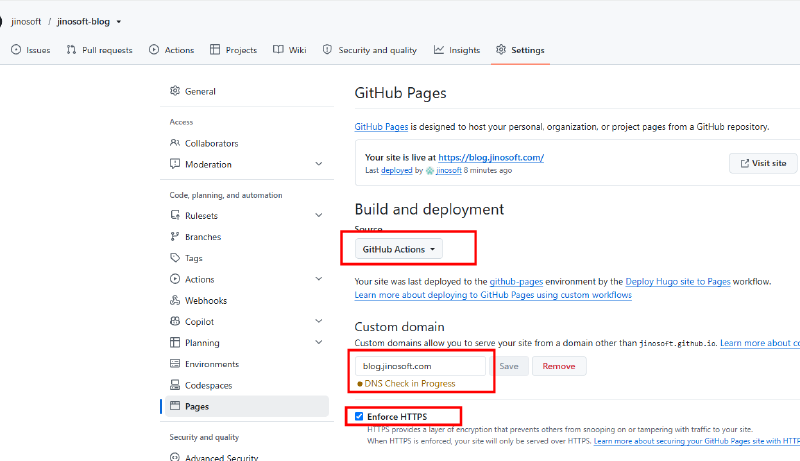Click the Rulesets icon in sidebar
Image resolution: width=800 pixels, height=461 pixels.
(175, 215)
